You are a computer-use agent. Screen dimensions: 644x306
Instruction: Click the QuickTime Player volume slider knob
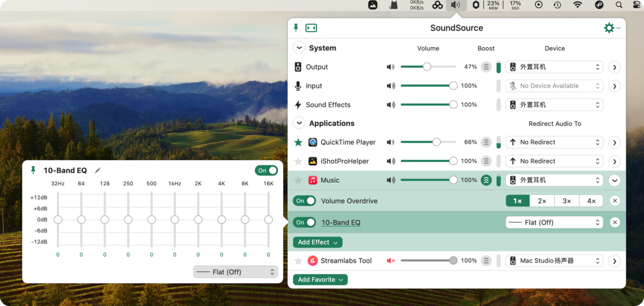click(x=436, y=142)
